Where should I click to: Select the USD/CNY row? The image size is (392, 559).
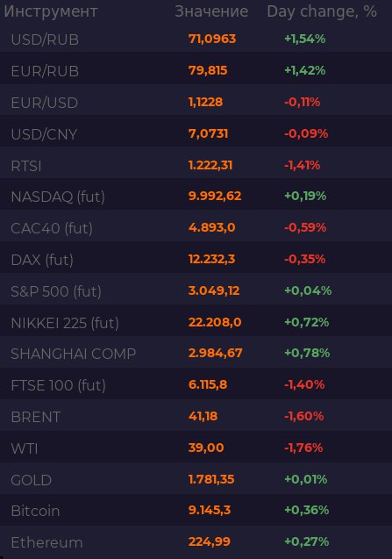196,133
